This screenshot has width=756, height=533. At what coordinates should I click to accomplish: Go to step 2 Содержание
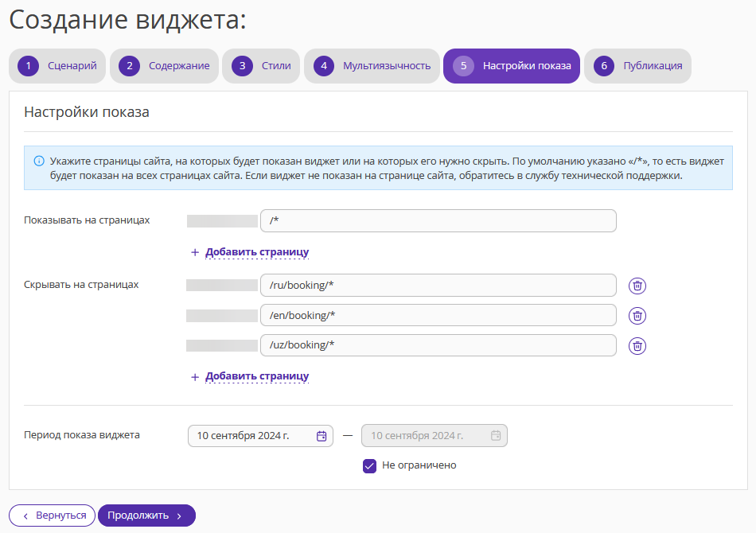[164, 66]
